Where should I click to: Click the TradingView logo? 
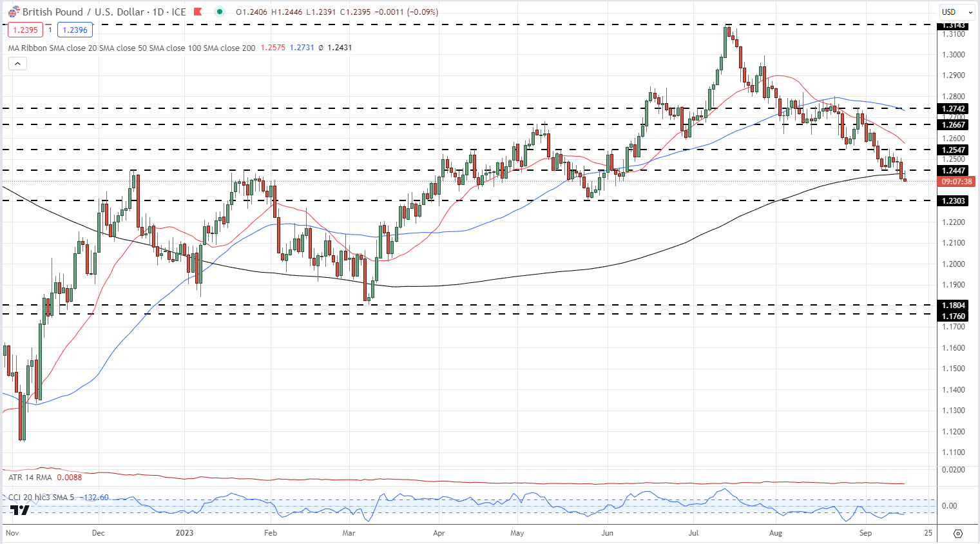pyautogui.click(x=20, y=510)
